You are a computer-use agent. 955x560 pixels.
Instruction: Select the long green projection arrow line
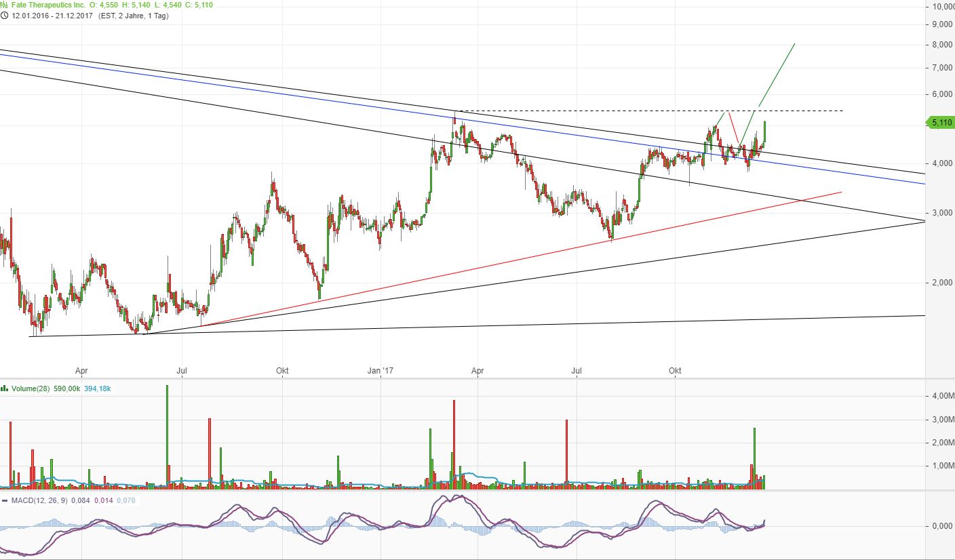click(x=777, y=75)
